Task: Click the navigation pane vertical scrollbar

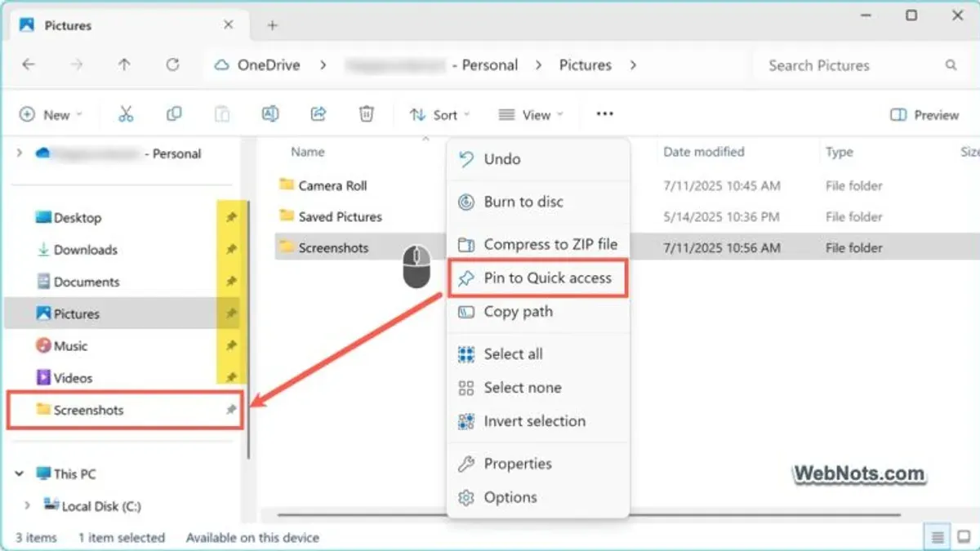Action: tap(248, 330)
